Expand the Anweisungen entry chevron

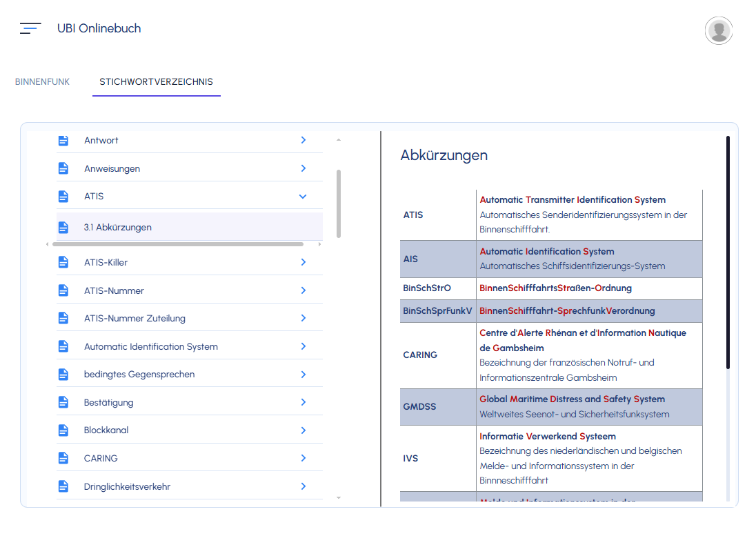[x=304, y=168]
